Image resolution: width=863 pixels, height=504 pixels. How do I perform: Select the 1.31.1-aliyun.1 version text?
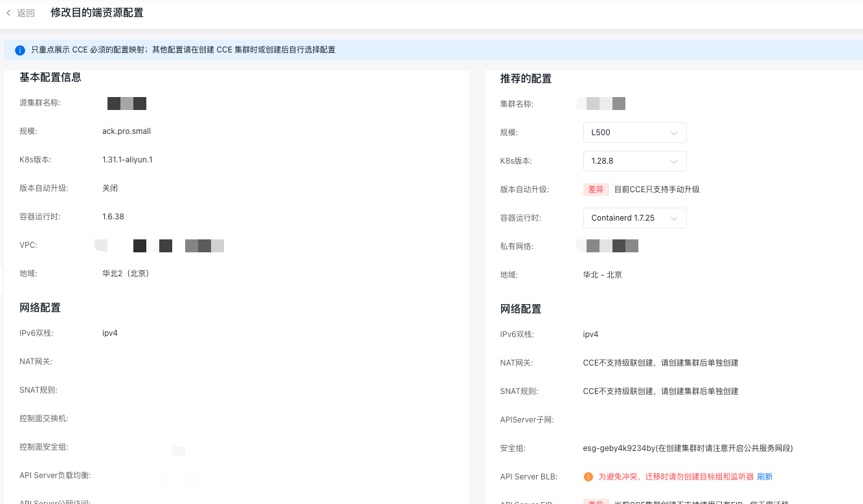coord(128,160)
